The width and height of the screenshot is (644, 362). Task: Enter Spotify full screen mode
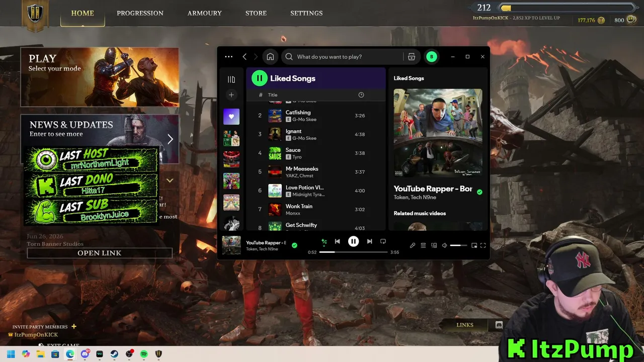[483, 245]
